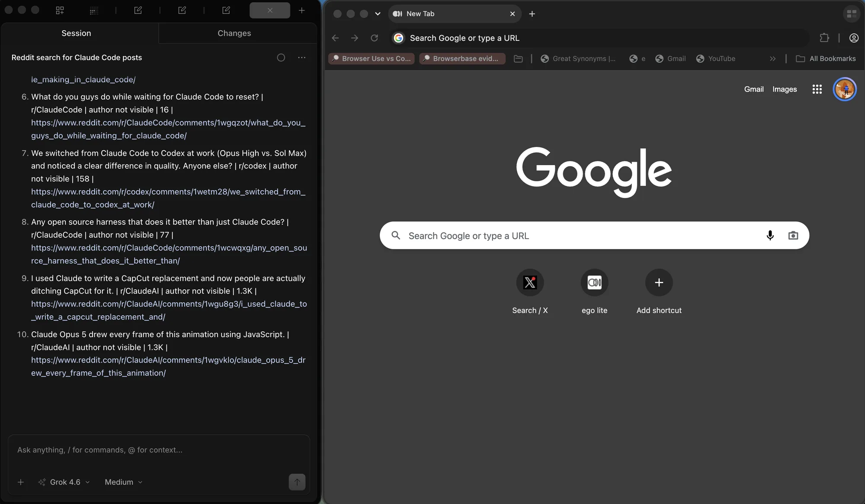This screenshot has width=865, height=504.
Task: Open Chrome Extensions puzzle icon
Action: click(824, 38)
